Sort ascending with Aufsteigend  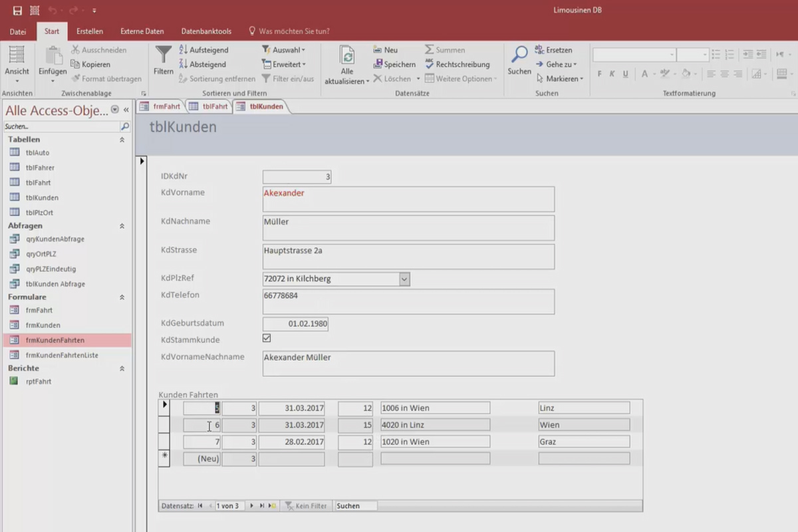pos(203,50)
